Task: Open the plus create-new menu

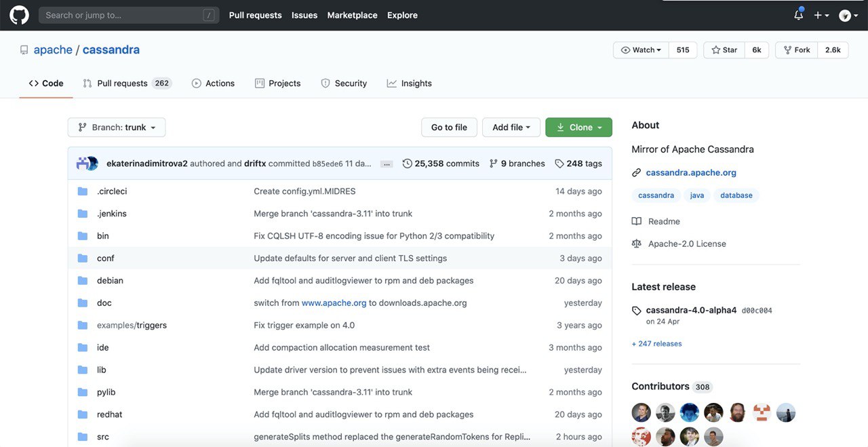Action: pos(821,15)
